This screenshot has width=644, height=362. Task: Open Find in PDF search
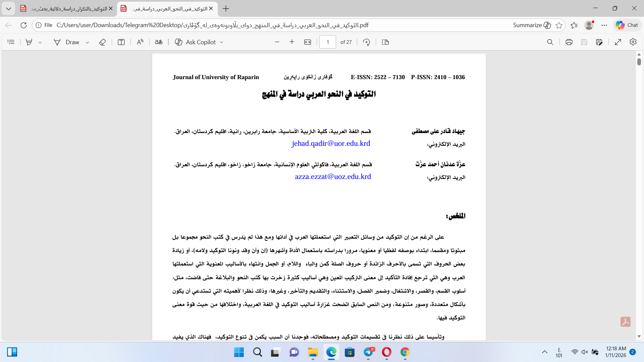click(x=550, y=42)
